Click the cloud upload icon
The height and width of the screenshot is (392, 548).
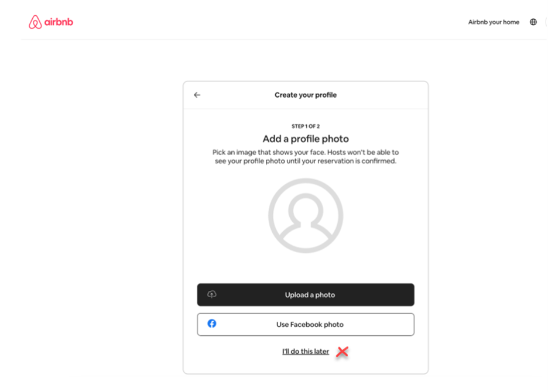(x=212, y=294)
